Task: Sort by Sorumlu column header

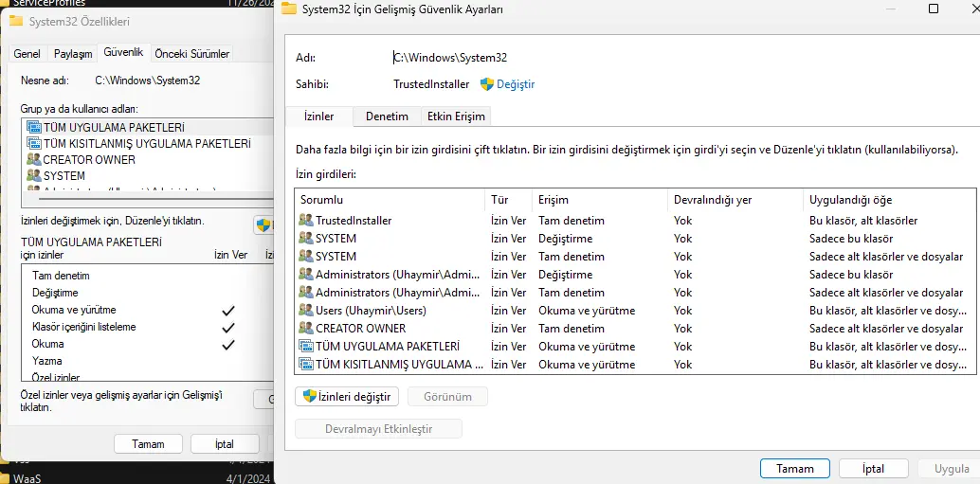Action: point(390,200)
